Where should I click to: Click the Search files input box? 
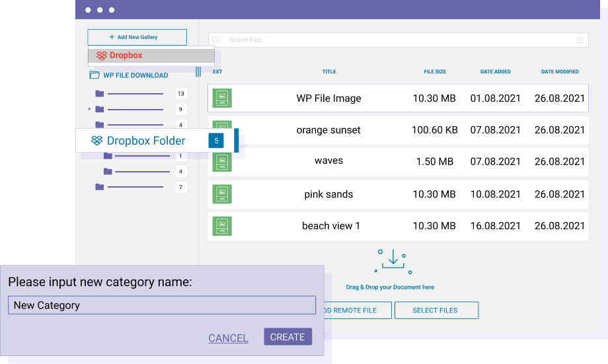pos(397,40)
